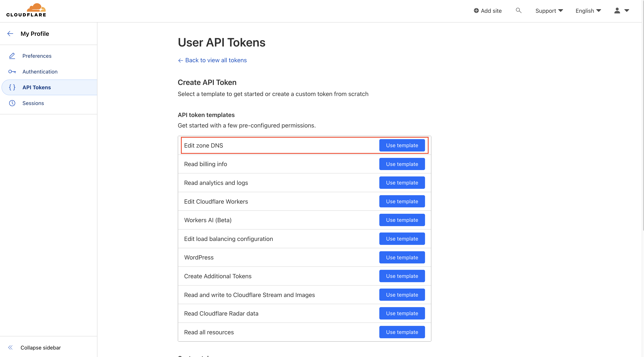Use template for Edit Cloudflare Workers
This screenshot has height=357, width=644.
point(402,201)
